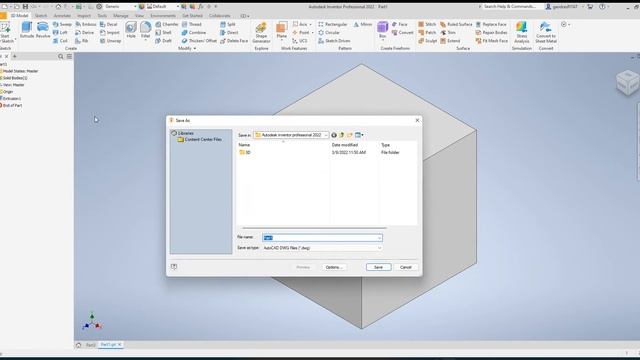The image size is (640, 360).
Task: Click Convert to Sheet Metal
Action: pyautogui.click(x=546, y=33)
